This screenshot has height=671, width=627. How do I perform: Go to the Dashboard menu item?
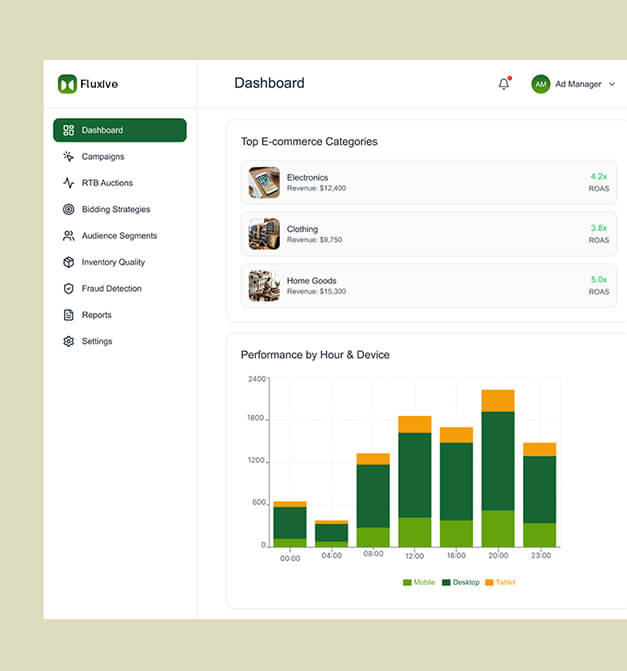tap(120, 130)
